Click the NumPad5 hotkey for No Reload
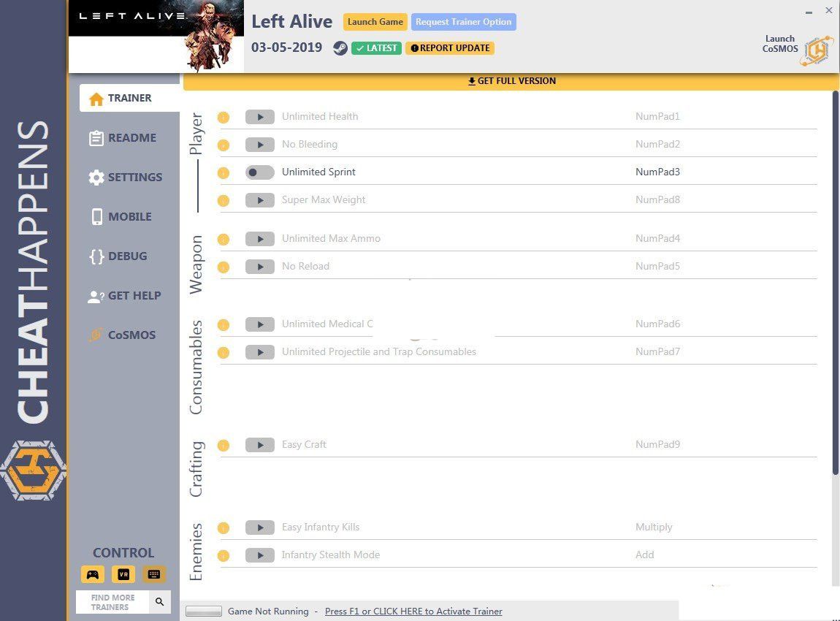The width and height of the screenshot is (840, 621). [x=658, y=266]
